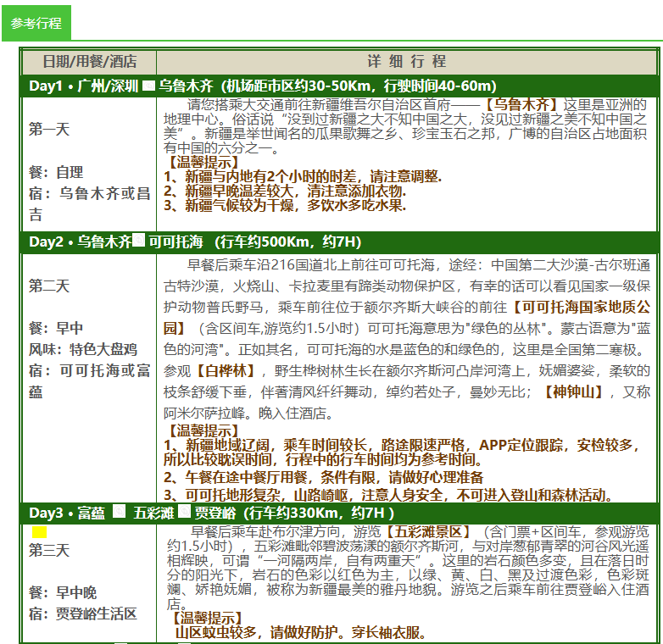Select the Day1 广州/深圳 乌鲁木齐 heading row
The width and height of the screenshot is (663, 644).
click(339, 86)
